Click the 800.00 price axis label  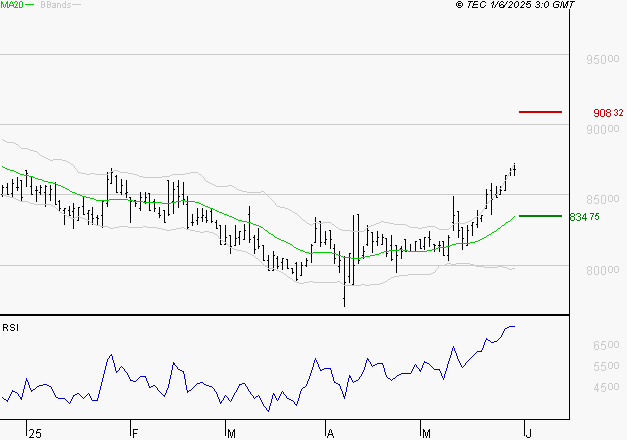pos(603,270)
